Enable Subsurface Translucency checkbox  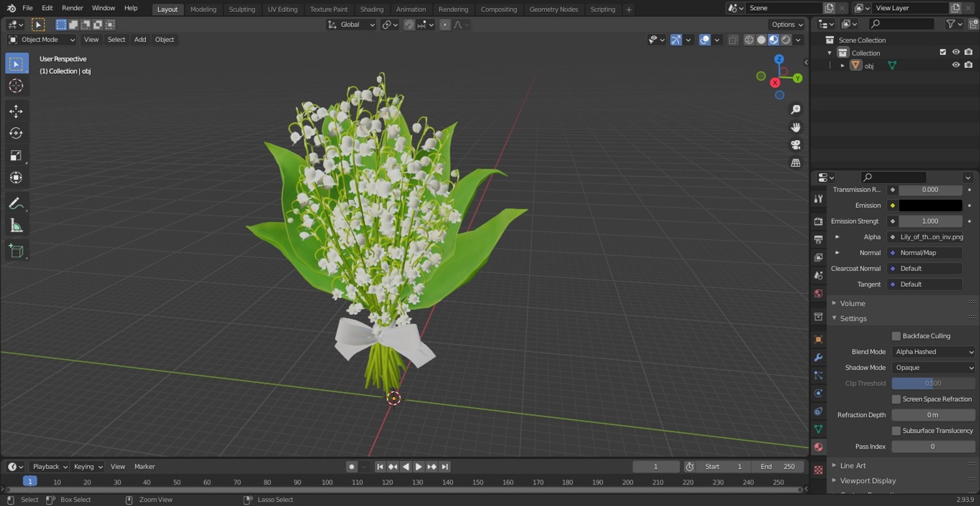(x=896, y=431)
